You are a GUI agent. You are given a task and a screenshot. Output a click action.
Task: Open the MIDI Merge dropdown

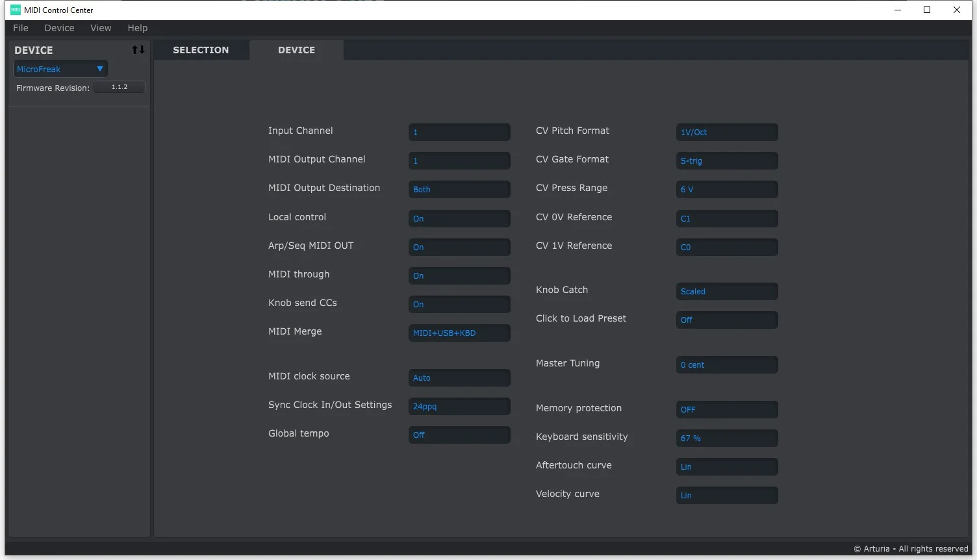459,333
